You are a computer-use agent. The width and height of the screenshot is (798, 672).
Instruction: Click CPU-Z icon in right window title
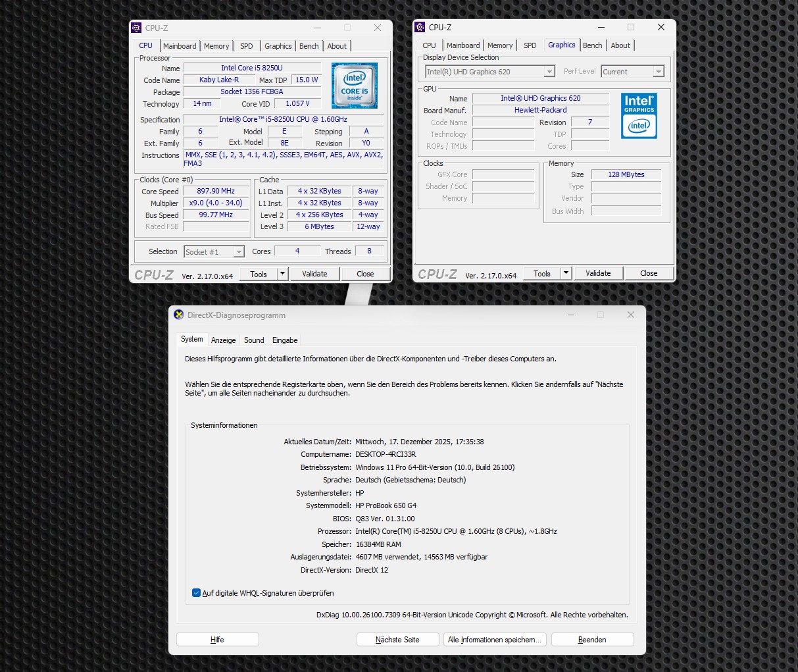[x=420, y=27]
